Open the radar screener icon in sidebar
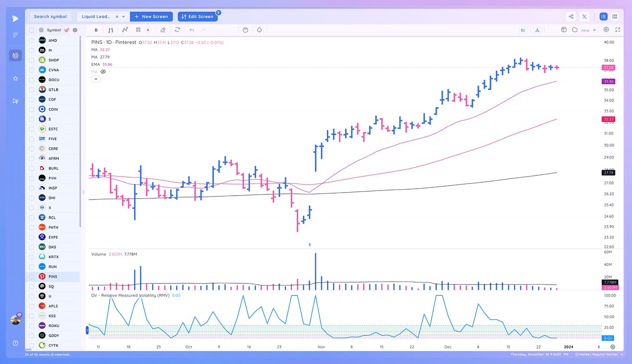Image resolution: width=632 pixels, height=364 pixels. point(15,56)
